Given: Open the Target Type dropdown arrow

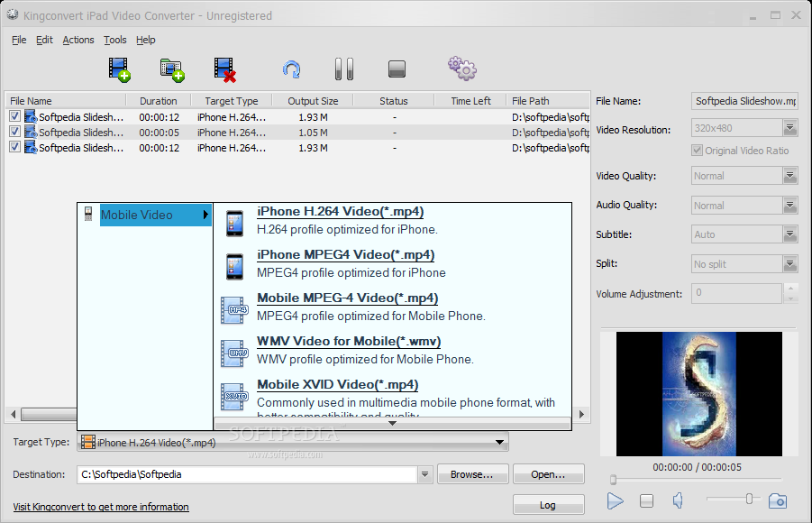Looking at the screenshot, I should (x=499, y=442).
